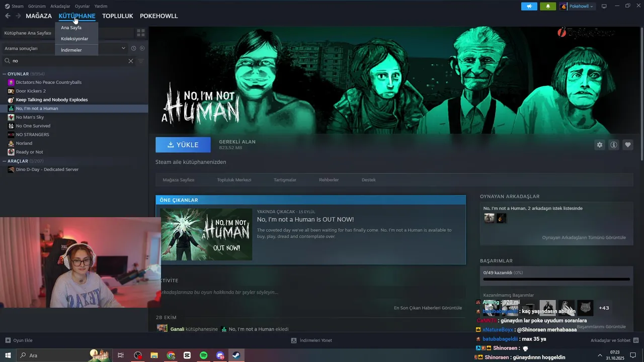Open Windows Start menu
This screenshot has height=362, width=644.
8,355
